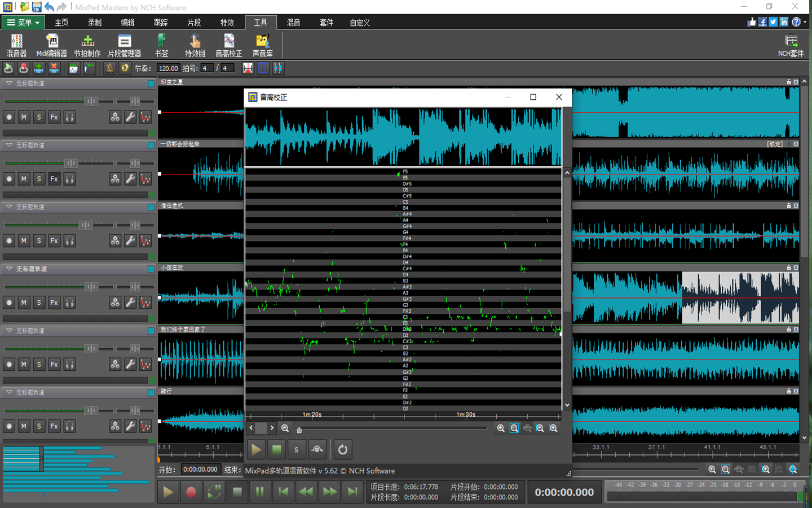Click the save icon in the title bar
This screenshot has width=812, height=508.
click(37, 7)
